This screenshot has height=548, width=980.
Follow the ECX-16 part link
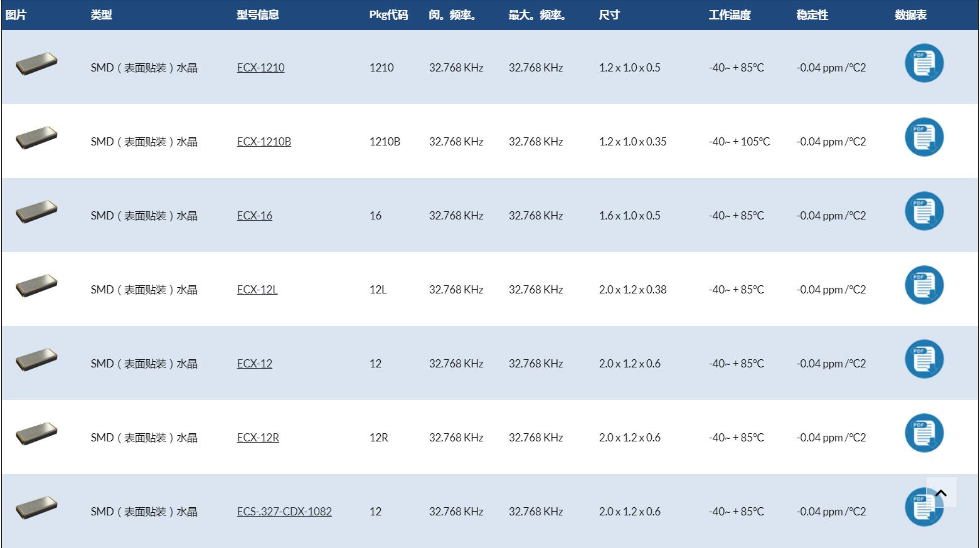[x=254, y=216]
